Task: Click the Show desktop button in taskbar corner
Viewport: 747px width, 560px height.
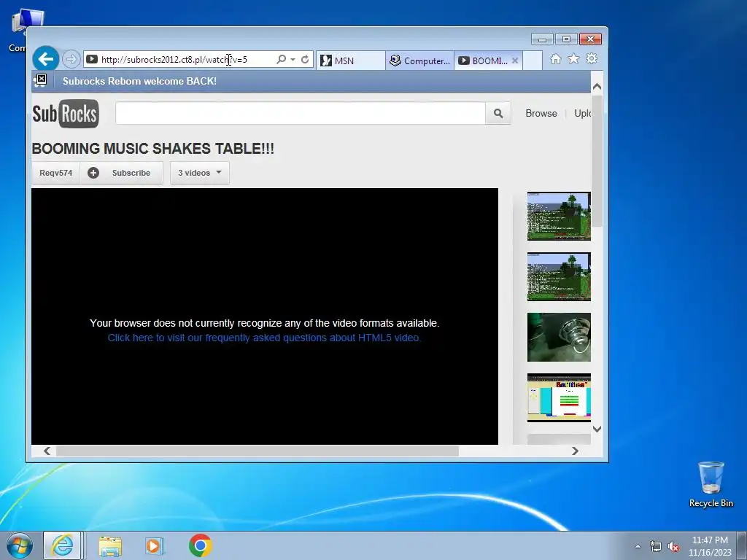Action: coord(742,545)
